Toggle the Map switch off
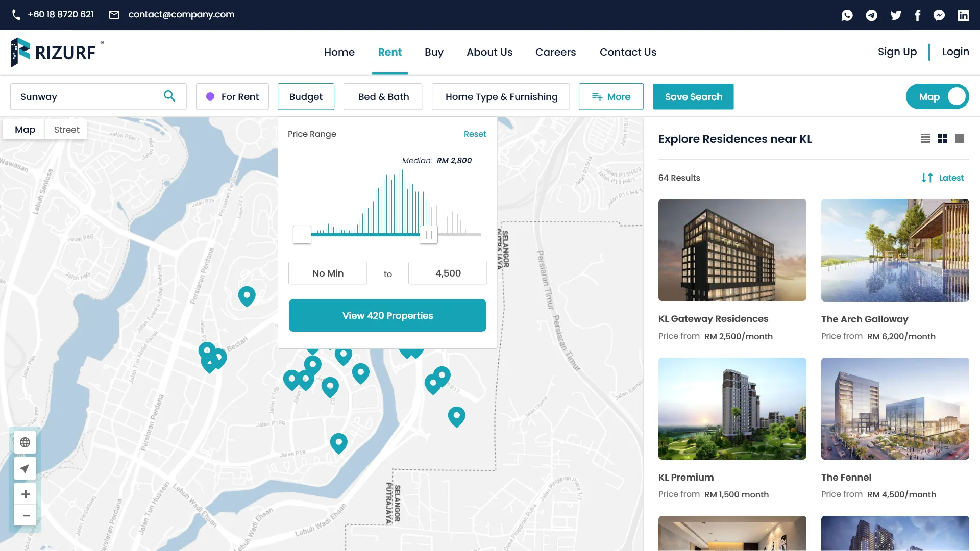The height and width of the screenshot is (551, 980). [938, 96]
